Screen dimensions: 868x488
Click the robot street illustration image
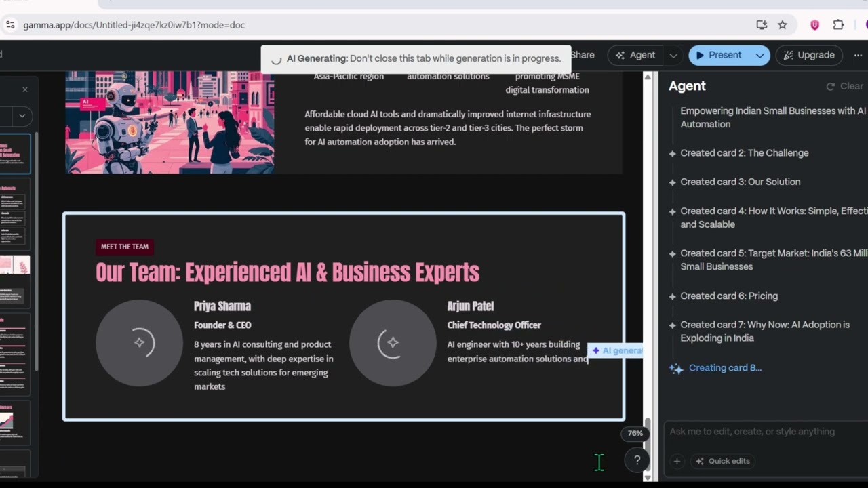click(x=170, y=122)
